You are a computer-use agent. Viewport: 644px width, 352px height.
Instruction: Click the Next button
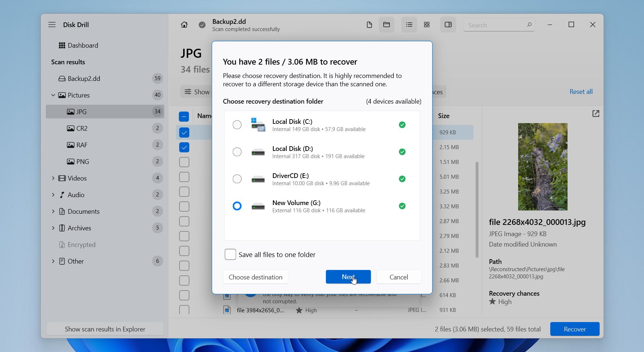(348, 277)
